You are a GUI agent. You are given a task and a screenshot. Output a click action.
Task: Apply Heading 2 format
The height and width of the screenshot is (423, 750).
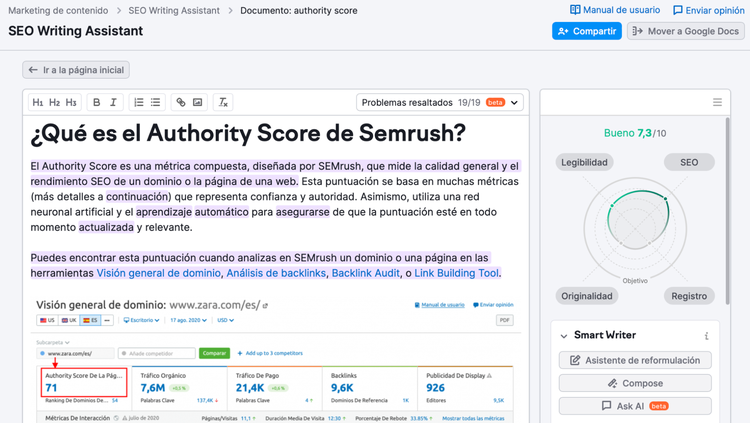[55, 102]
